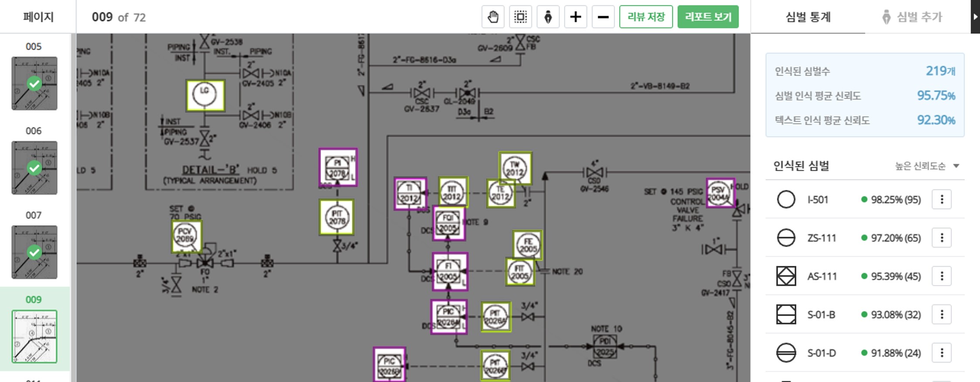Open options menu for S-01-D symbol
Image resolution: width=980 pixels, height=382 pixels.
pyautogui.click(x=942, y=353)
